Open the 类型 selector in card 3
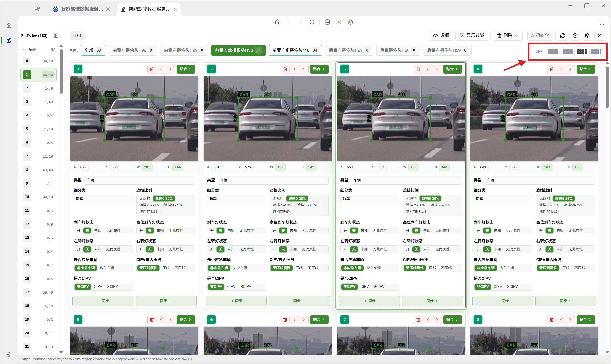611x364 pixels. 406,180
